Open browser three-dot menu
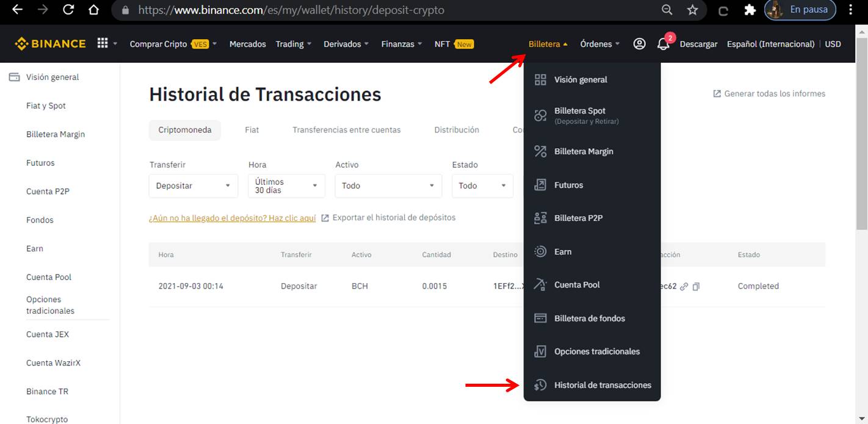The image size is (868, 424). point(851,10)
